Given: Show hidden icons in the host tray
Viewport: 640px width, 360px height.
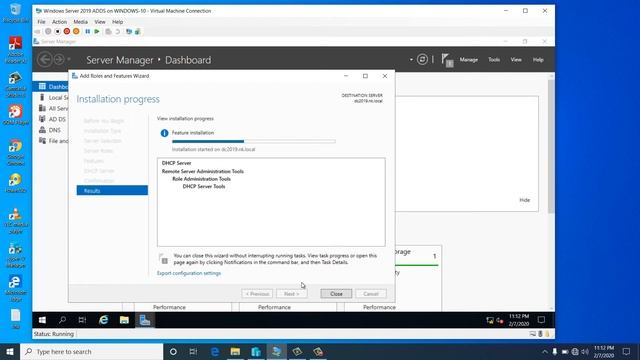Looking at the screenshot, I should click(545, 351).
